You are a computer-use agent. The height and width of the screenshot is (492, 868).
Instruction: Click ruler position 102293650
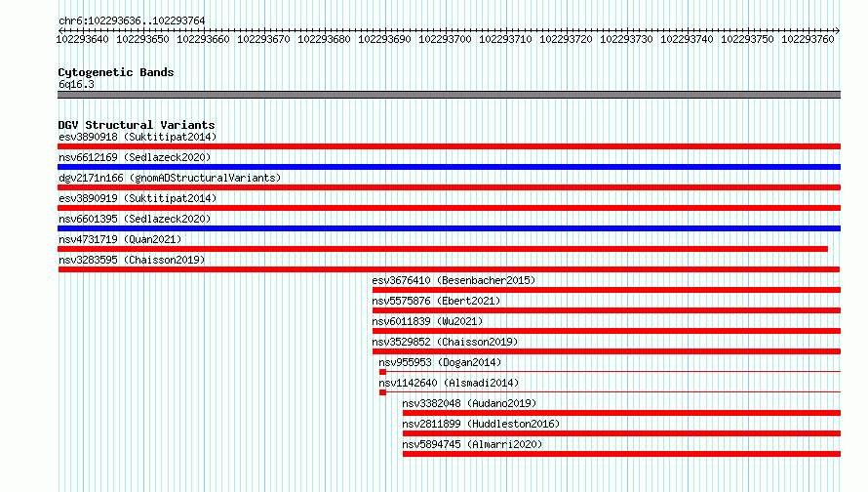(x=142, y=39)
